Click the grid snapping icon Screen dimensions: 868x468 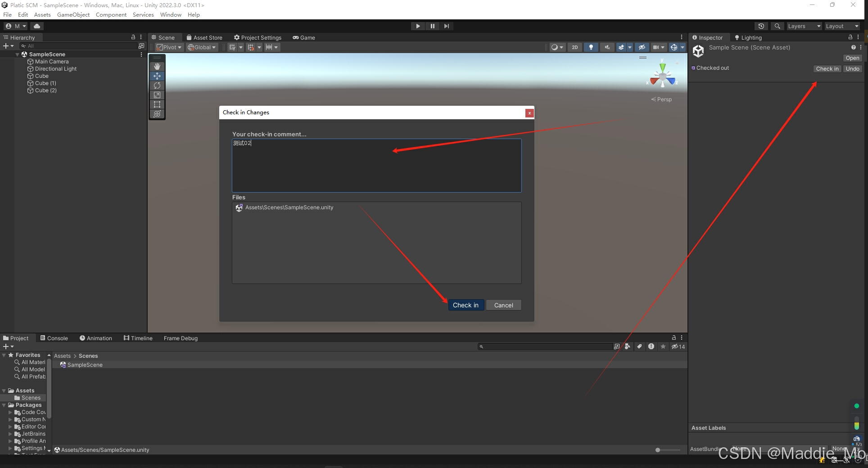click(251, 47)
